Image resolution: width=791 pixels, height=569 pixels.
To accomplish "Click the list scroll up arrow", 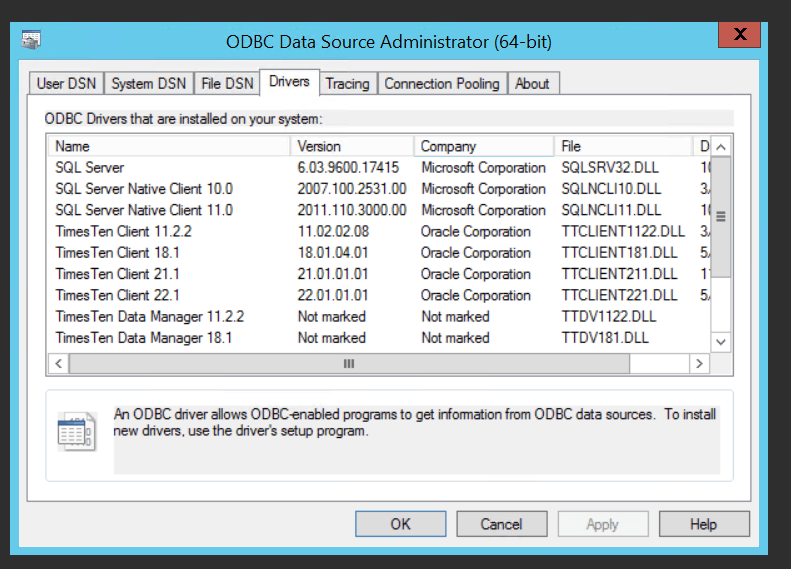I will (721, 147).
